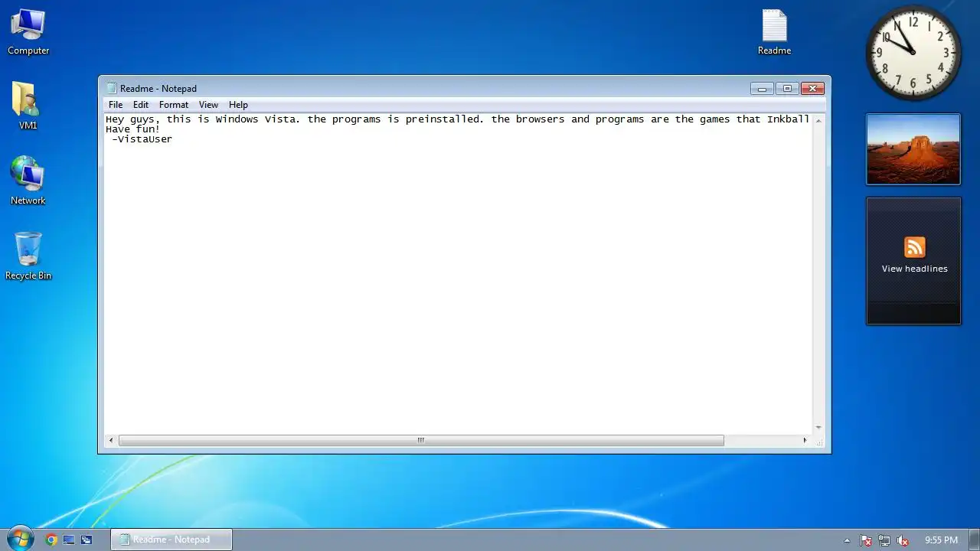Click the vertical scrollbar up arrow
The image size is (980, 551).
coord(818,120)
